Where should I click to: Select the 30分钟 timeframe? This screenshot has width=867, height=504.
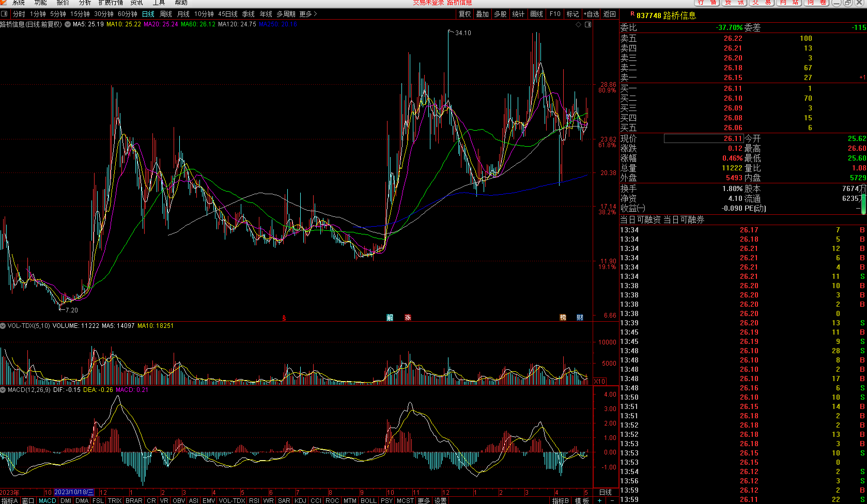104,14
